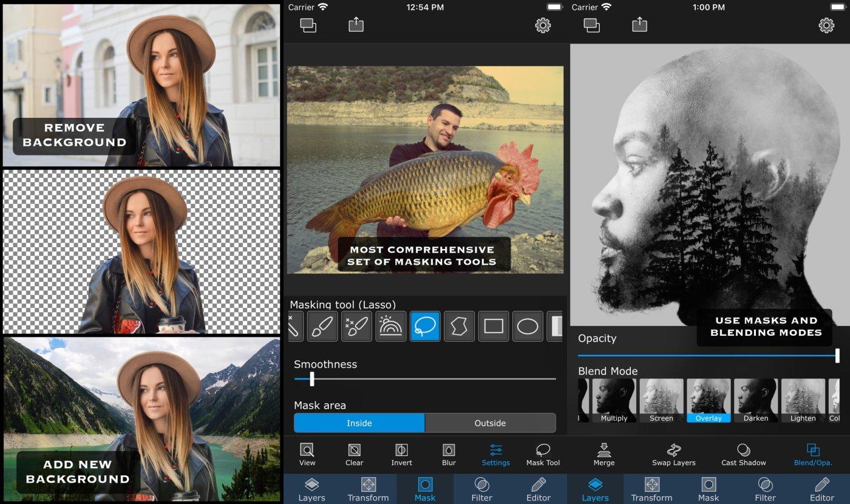
Task: Choose the Screen blend mode thumbnail
Action: tap(661, 401)
